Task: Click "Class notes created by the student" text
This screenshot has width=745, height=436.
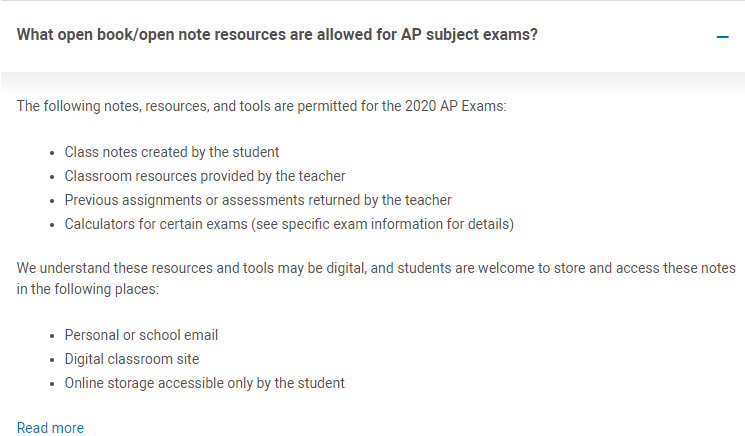Action: (x=171, y=152)
